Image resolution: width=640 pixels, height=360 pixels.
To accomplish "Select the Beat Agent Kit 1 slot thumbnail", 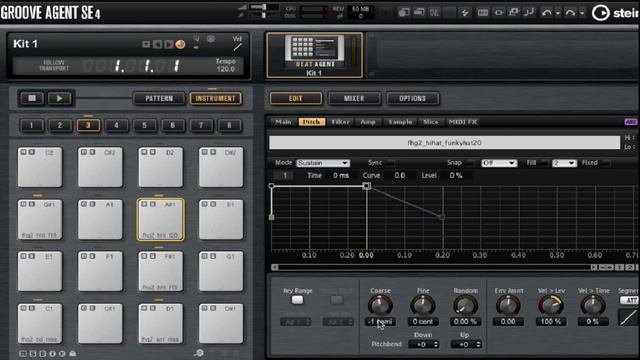I will coord(314,56).
